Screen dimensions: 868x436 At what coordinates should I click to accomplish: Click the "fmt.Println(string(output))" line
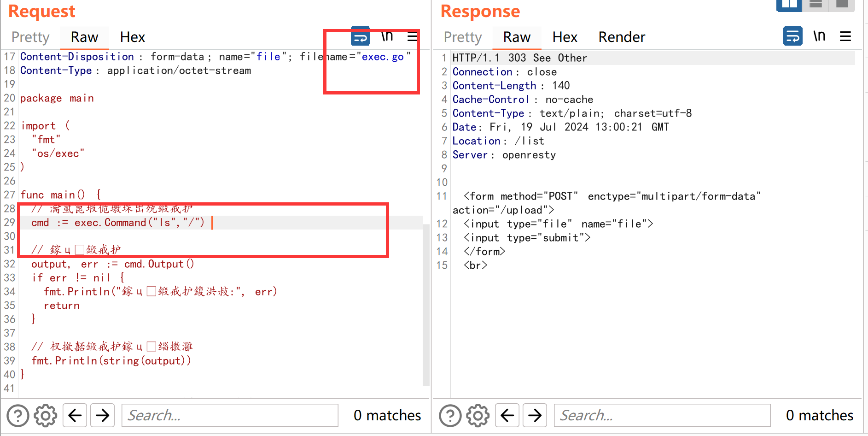[x=111, y=361]
